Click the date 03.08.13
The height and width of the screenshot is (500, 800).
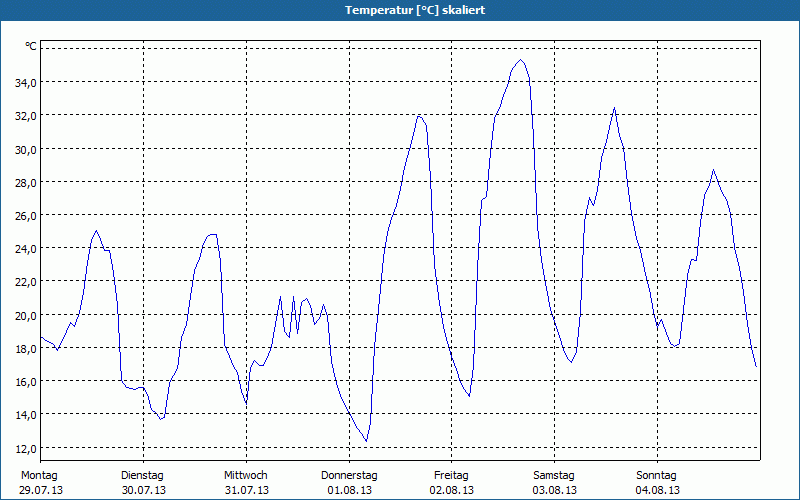555,490
